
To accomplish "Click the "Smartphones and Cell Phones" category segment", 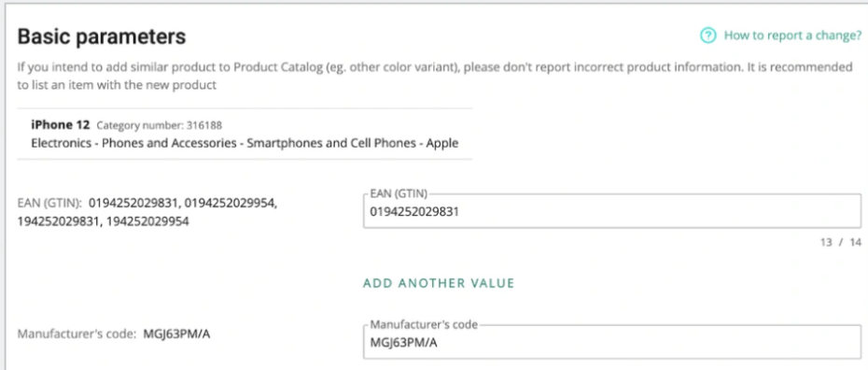I will tap(330, 143).
